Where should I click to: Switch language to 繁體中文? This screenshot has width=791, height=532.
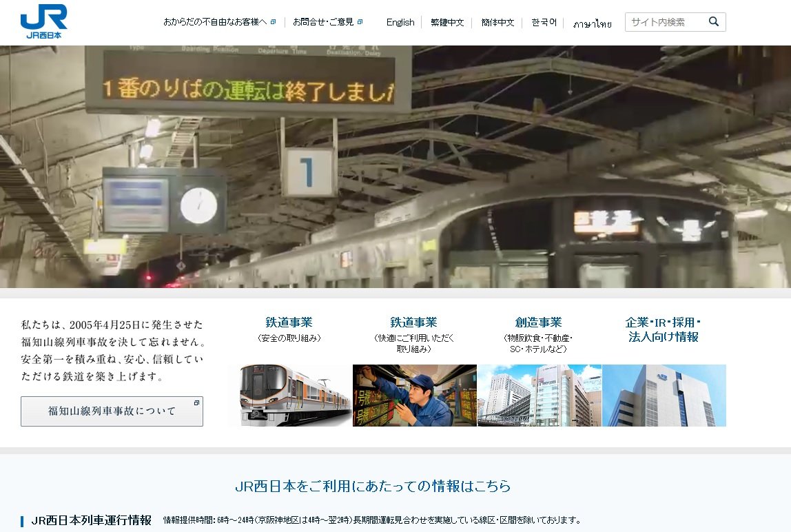pos(447,22)
